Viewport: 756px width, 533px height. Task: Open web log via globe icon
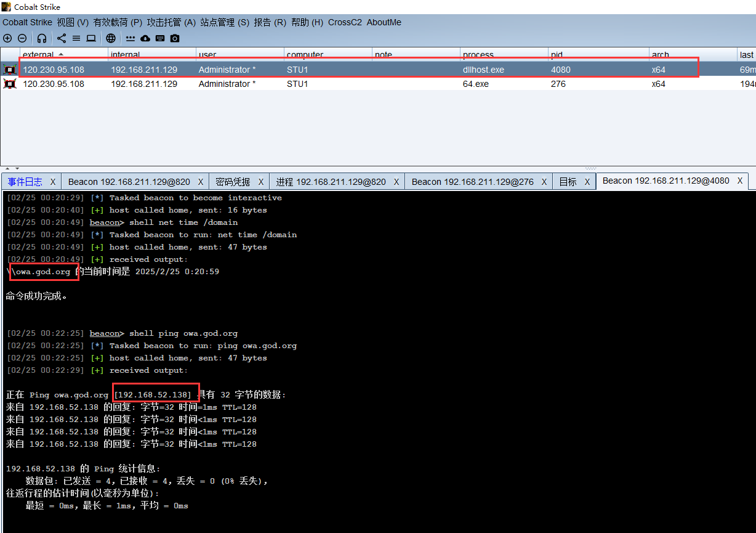pos(111,38)
